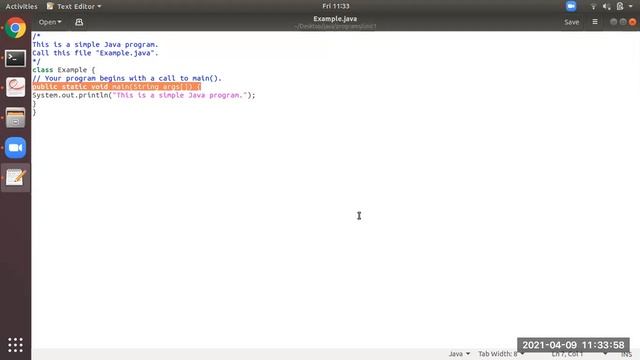Click the new document icon beside Open
640x360 pixels.
click(x=79, y=22)
